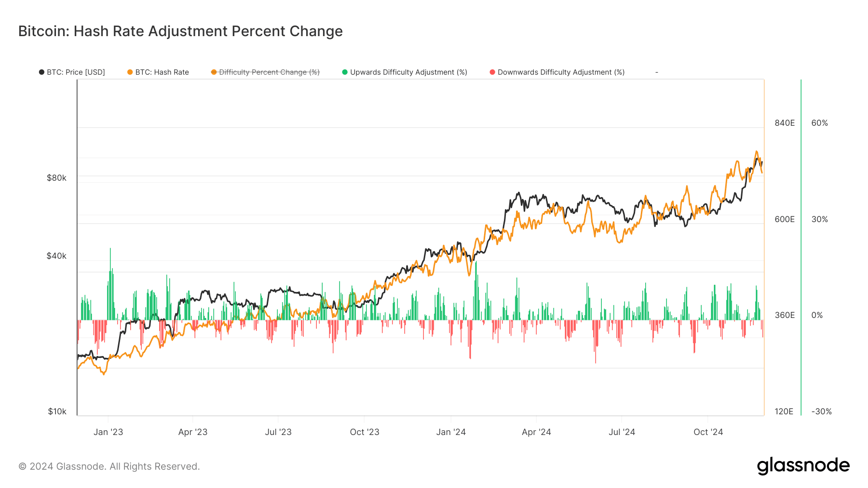868x488 pixels.
Task: Click the red Downwards Difficulty Adjustment legend dot
Action: tap(492, 72)
